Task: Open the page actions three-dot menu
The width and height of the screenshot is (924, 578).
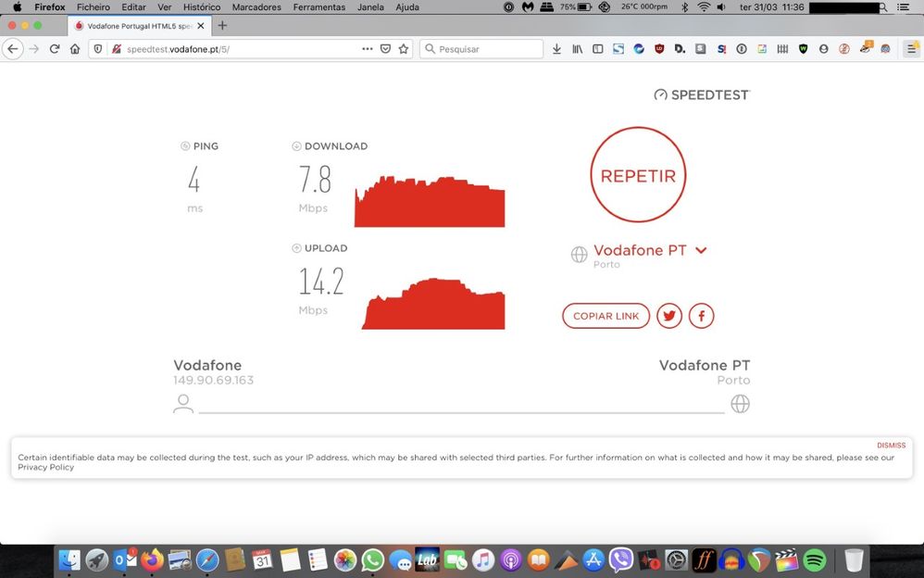Action: 368,49
